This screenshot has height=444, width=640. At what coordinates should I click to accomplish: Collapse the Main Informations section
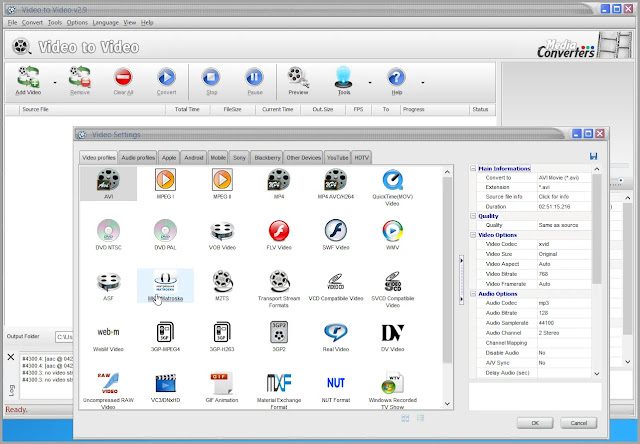click(x=473, y=168)
